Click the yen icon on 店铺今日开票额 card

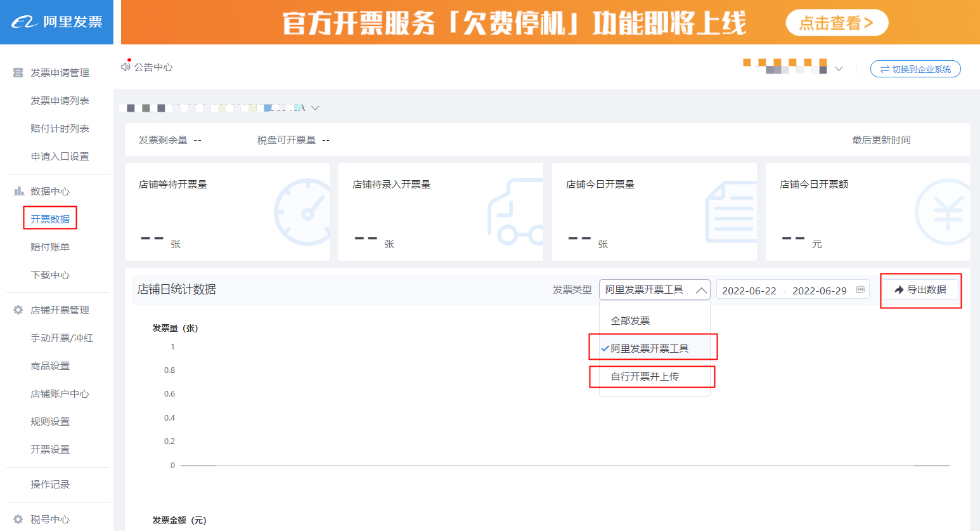point(943,213)
